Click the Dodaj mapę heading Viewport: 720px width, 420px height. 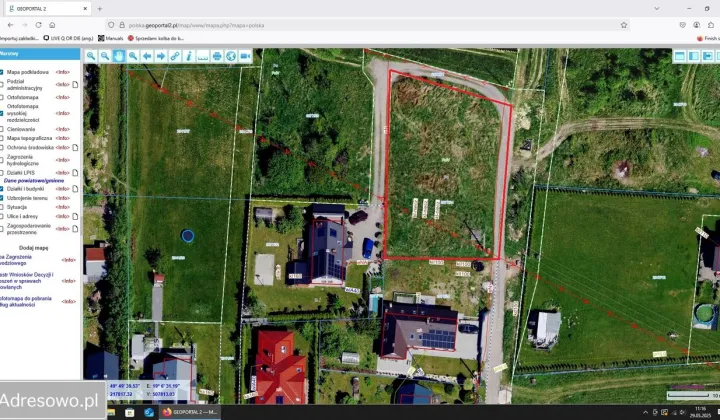tap(34, 248)
